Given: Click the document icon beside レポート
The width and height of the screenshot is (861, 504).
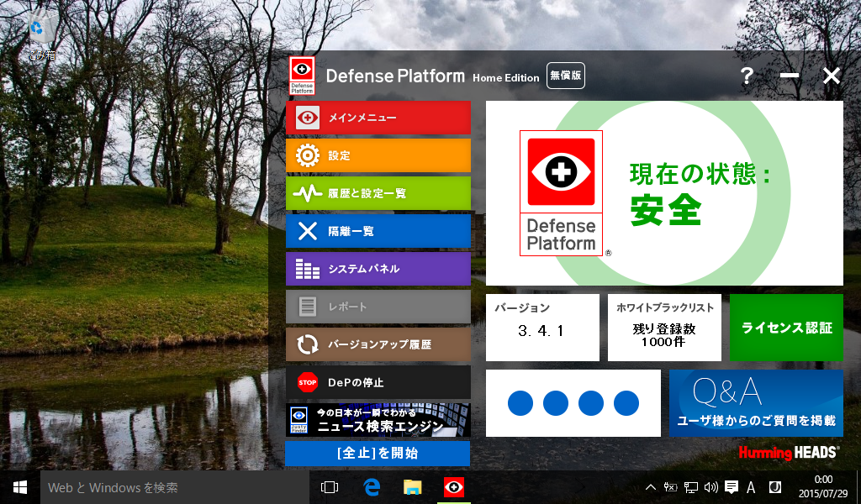Looking at the screenshot, I should point(308,307).
